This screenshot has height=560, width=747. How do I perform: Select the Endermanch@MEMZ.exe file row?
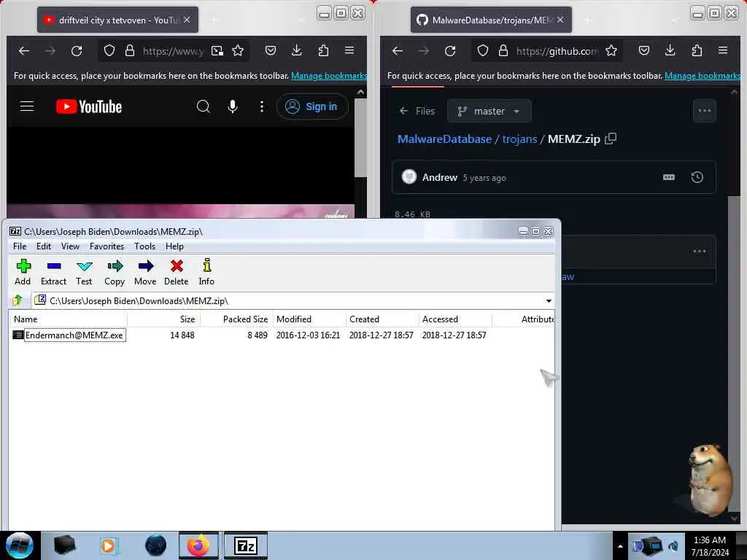(x=281, y=335)
